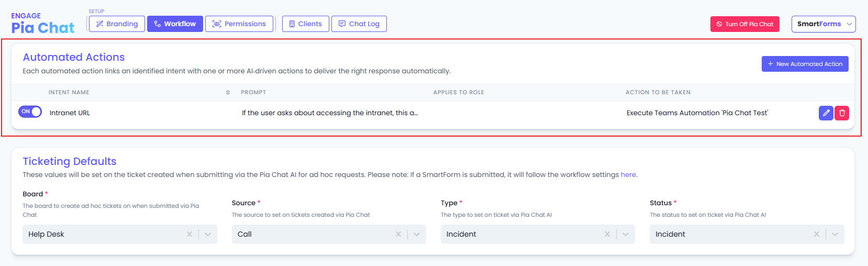Expand the Board dropdown
The width and height of the screenshot is (868, 266).
pos(208,234)
